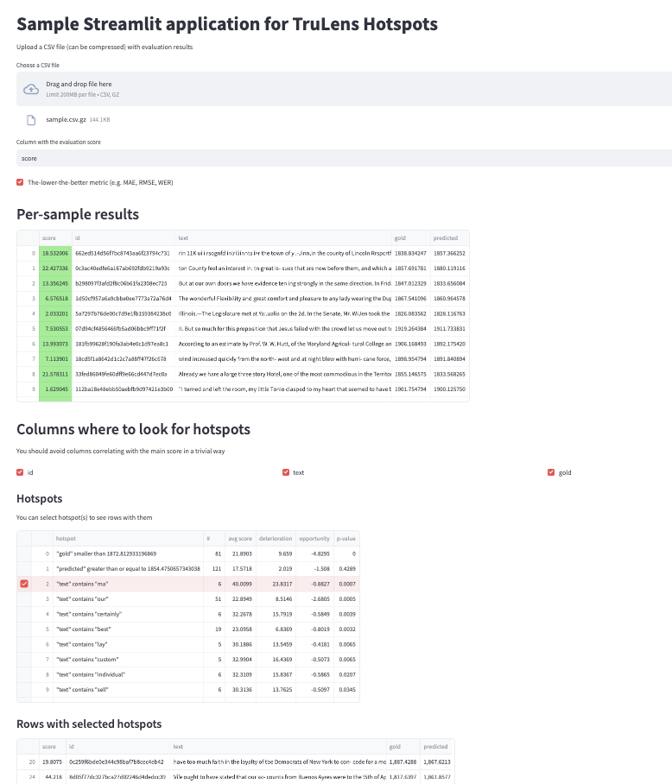The width and height of the screenshot is (672, 784).
Task: Select hotspot row "text" contains "our"
Action: [x=24, y=599]
